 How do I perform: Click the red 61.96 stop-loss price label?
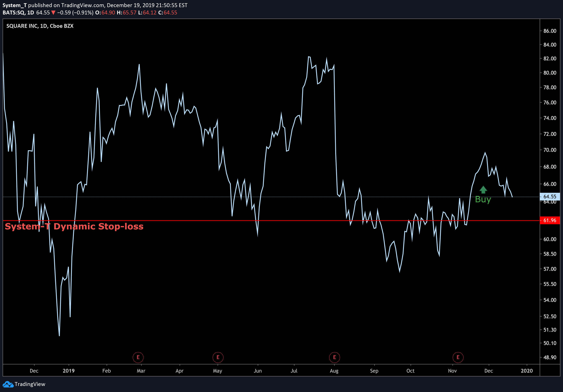pyautogui.click(x=550, y=220)
